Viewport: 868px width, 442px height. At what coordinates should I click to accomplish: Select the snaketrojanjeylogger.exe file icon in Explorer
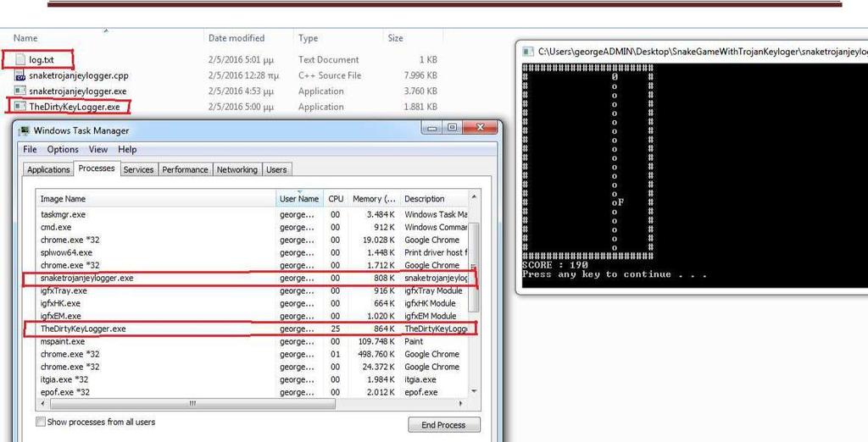tap(20, 91)
